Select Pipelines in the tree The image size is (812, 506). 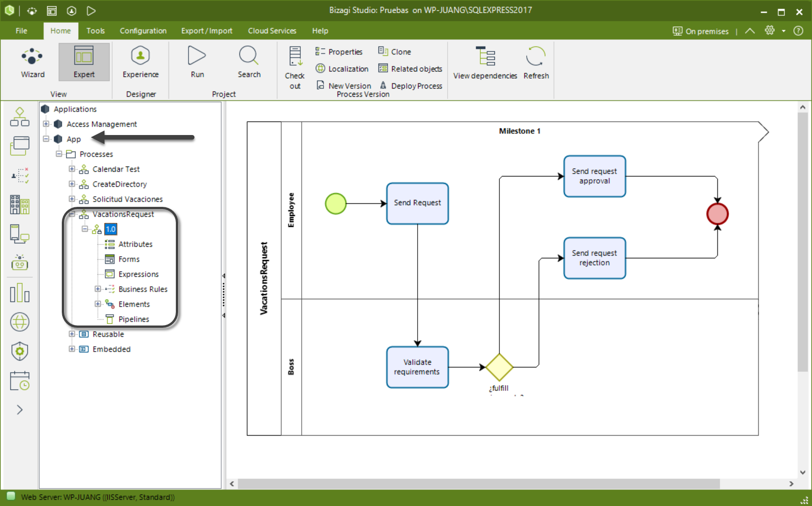pyautogui.click(x=134, y=319)
